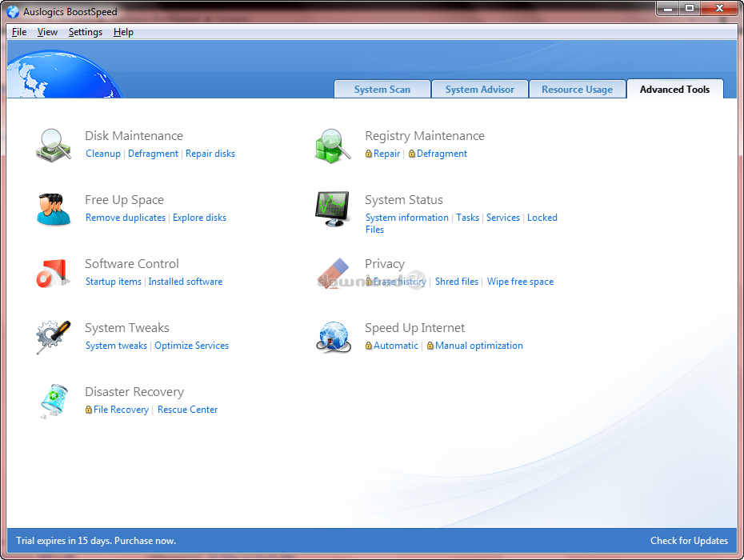Switch to the System Scan tab

click(x=382, y=90)
